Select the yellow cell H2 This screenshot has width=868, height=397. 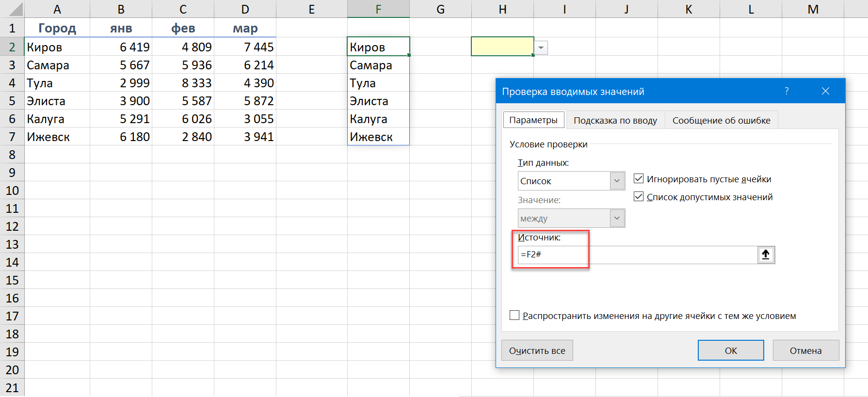click(x=502, y=47)
